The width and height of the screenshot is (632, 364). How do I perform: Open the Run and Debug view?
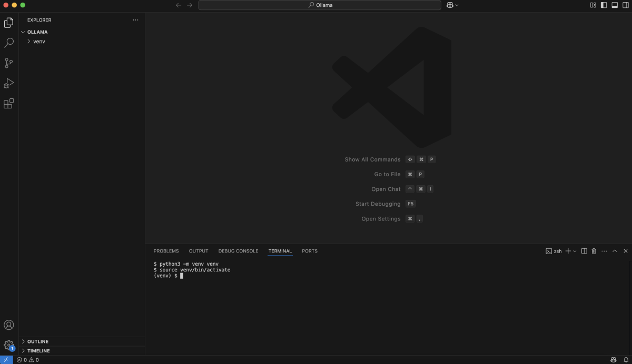[9, 83]
